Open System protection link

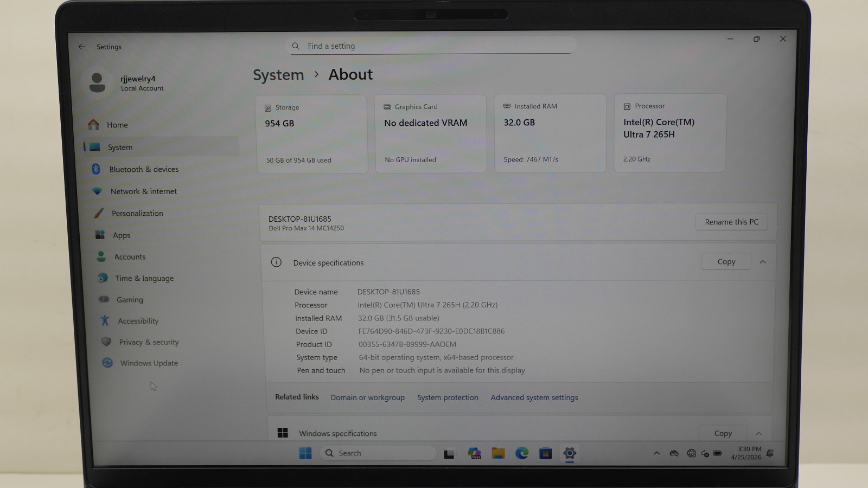[448, 397]
